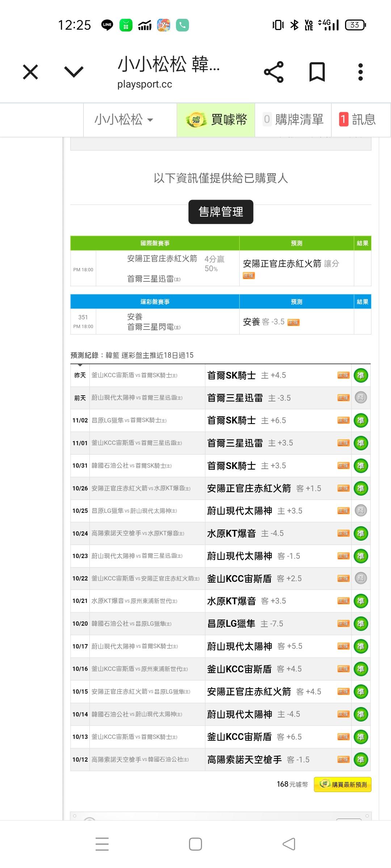
Task: Tap the green 準 icon for 11/01 row
Action: pos(361,443)
